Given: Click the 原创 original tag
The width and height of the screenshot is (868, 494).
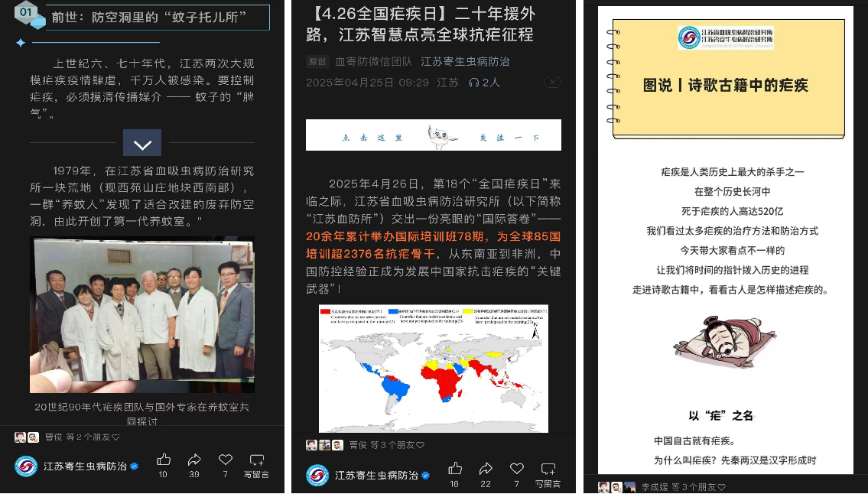Looking at the screenshot, I should (x=317, y=62).
